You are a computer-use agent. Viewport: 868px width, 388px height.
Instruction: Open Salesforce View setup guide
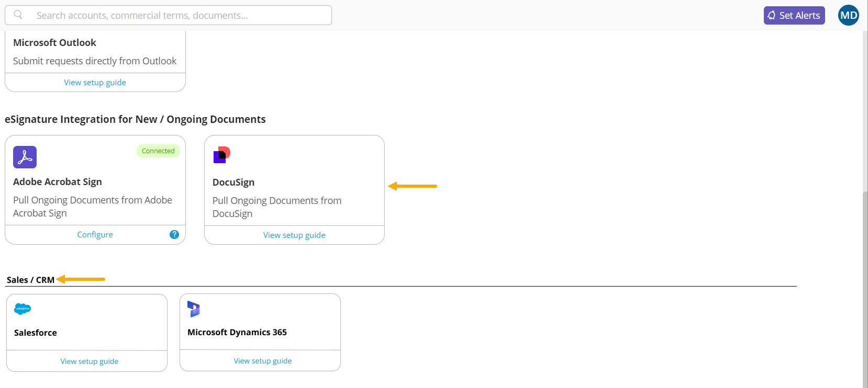point(89,361)
